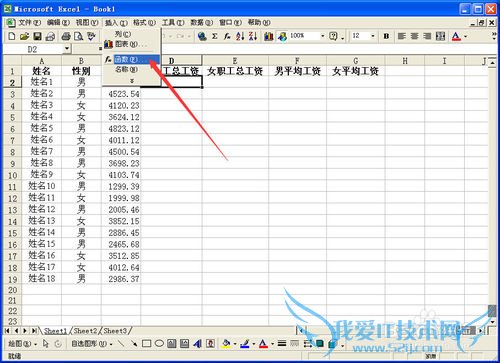
Task: Choose 图表(H)... in Insert menu
Action: coord(132,44)
